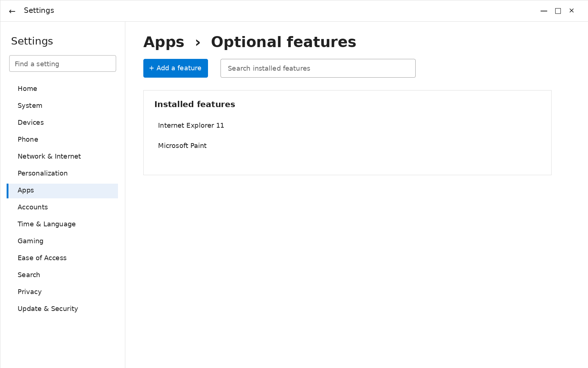Maximize the Settings window
Screen dimensions: 588x368
558,11
